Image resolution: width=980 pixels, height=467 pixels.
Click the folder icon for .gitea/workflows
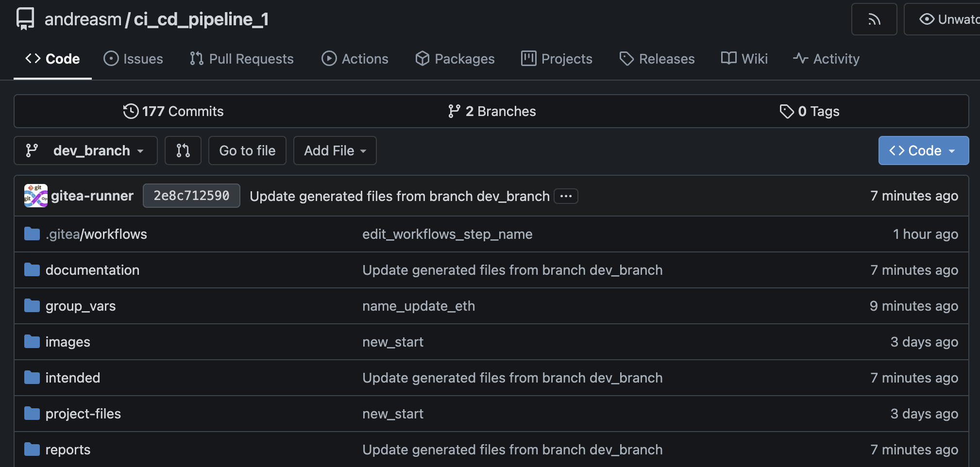coord(32,234)
